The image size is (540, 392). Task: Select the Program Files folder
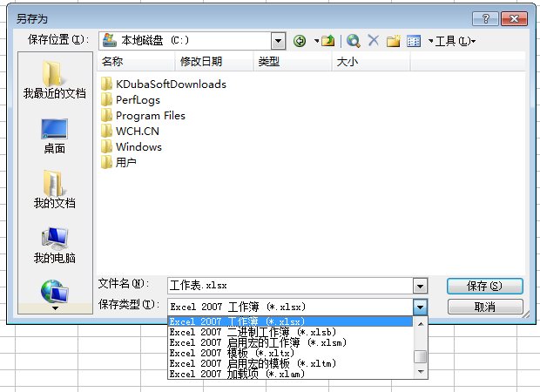143,115
